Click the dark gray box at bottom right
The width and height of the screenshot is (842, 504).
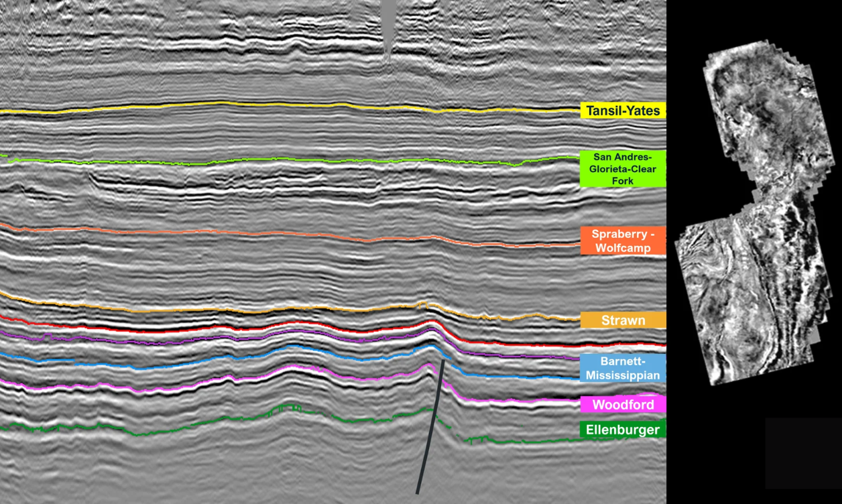click(802, 453)
